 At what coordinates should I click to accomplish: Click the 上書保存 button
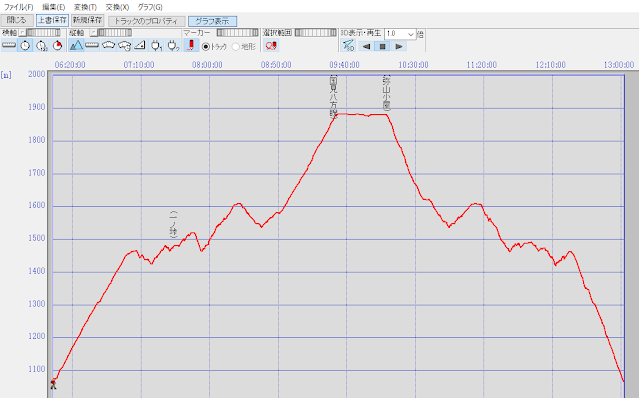(x=52, y=20)
